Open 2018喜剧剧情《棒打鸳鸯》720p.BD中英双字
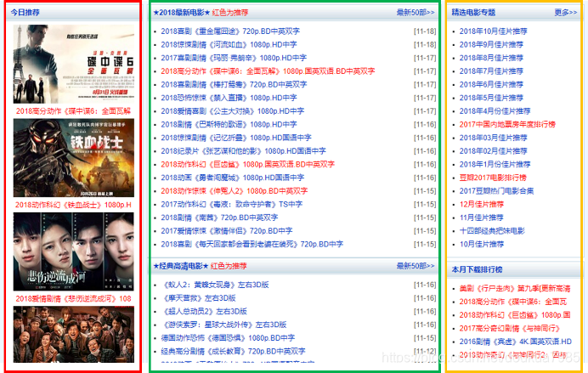Viewport: 588px width, 373px height. pyautogui.click(x=234, y=85)
